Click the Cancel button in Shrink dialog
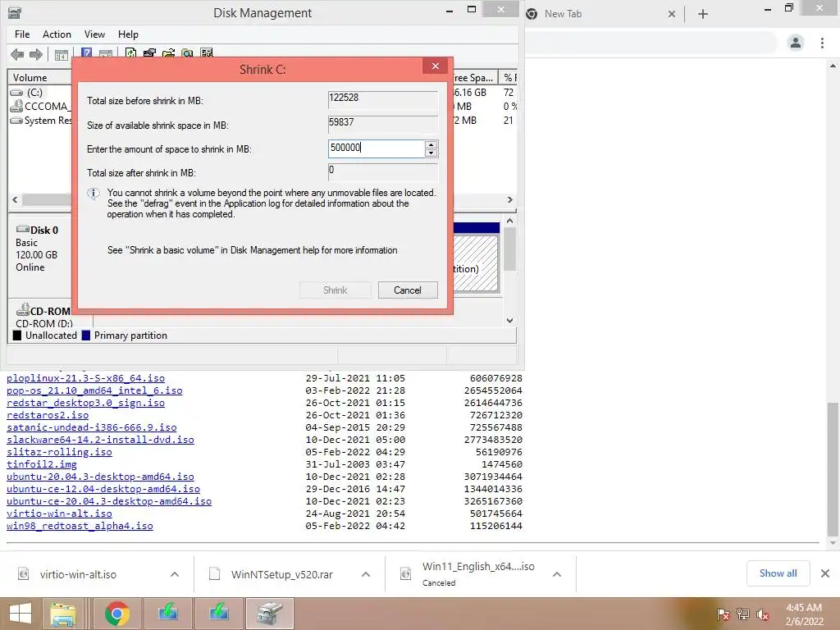This screenshot has height=630, width=840. [x=408, y=290]
